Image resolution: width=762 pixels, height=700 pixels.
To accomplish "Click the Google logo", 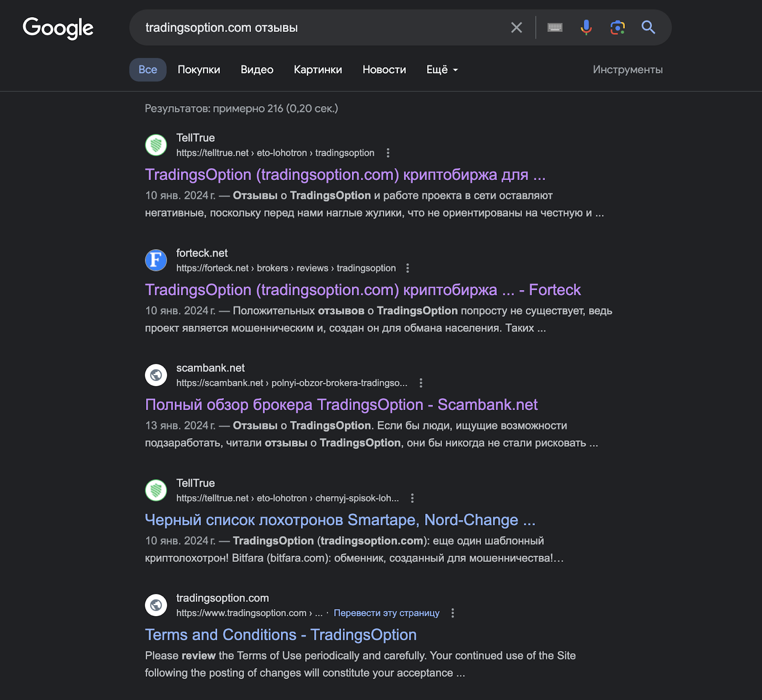I will pyautogui.click(x=58, y=28).
